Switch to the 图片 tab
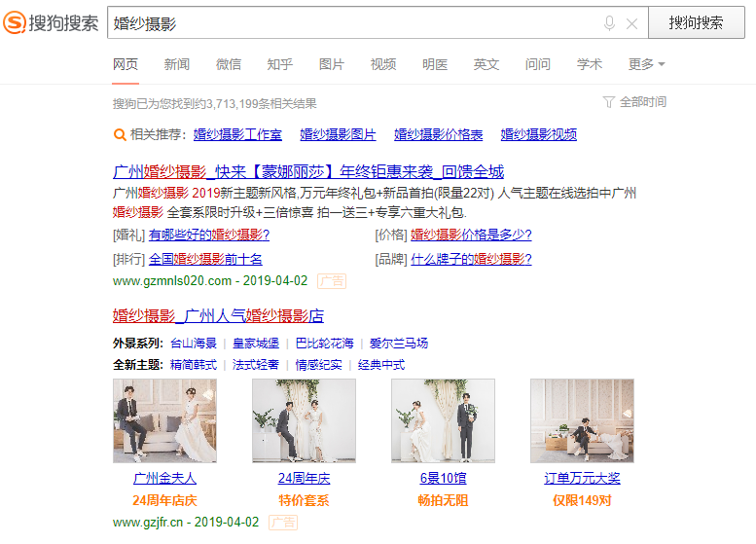The width and height of the screenshot is (756, 544). 332,64
